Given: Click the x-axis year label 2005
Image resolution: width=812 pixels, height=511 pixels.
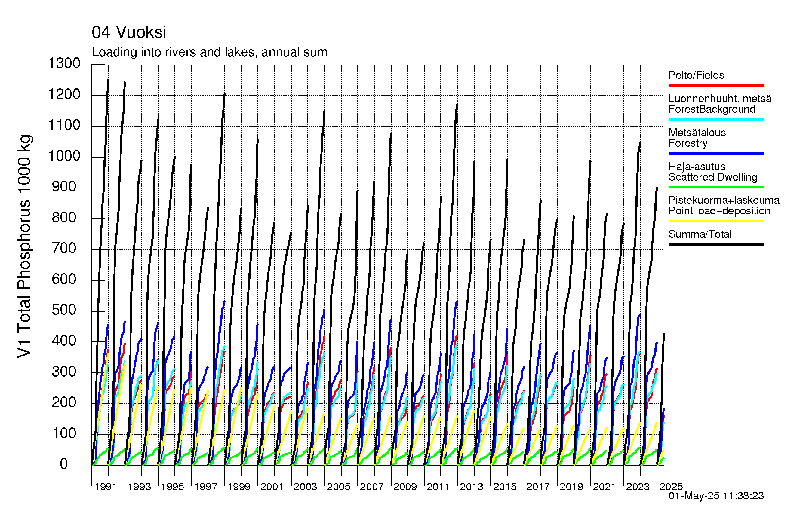Looking at the screenshot, I should pyautogui.click(x=339, y=487).
